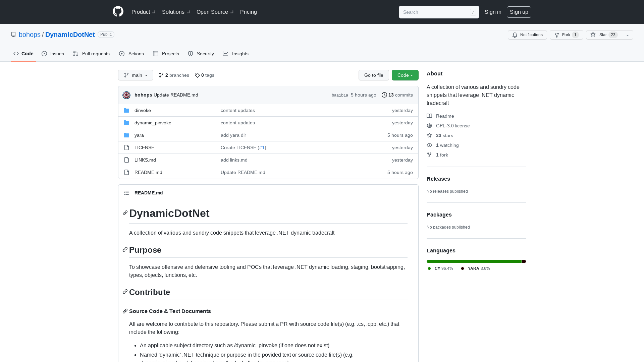Click the README.md table of contents toggle
This screenshot has height=362, width=644.
click(126, 193)
